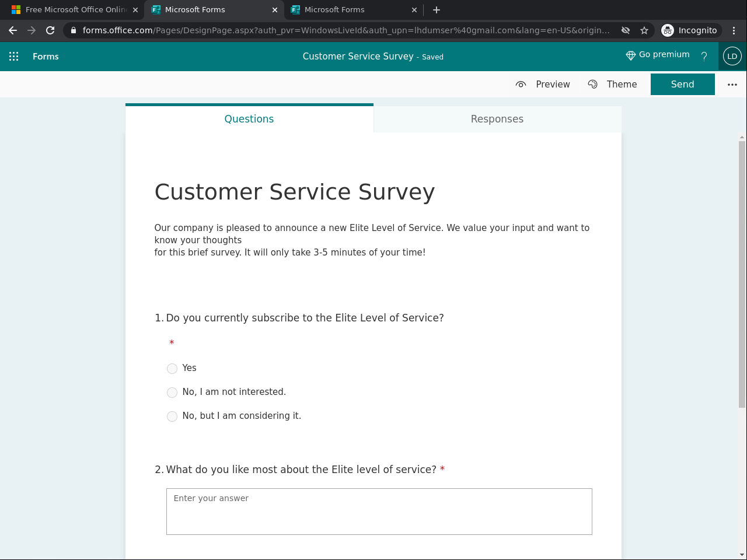This screenshot has width=747, height=560.
Task: Pick 'No, but I am considering it'
Action: [x=172, y=416]
